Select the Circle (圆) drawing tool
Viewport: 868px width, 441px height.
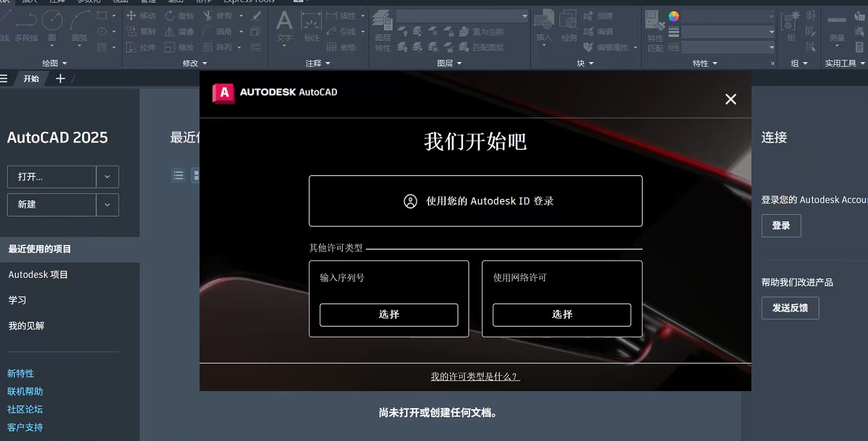[52, 22]
